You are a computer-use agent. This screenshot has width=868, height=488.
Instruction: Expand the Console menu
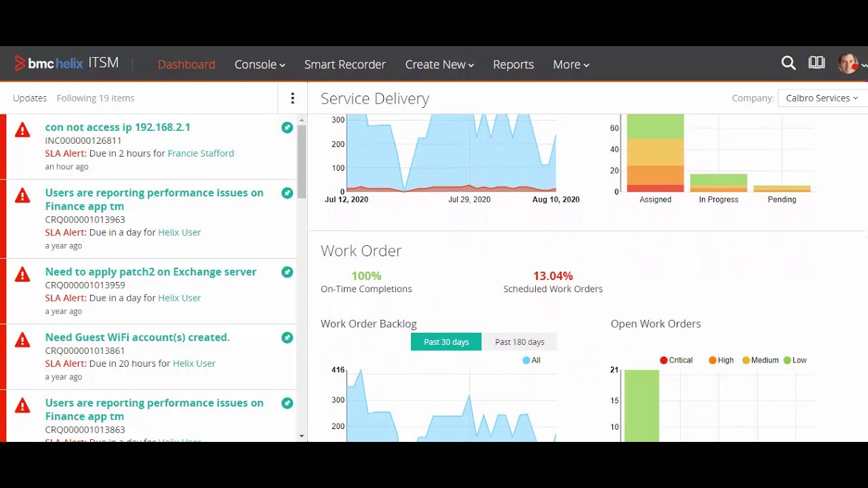coord(260,64)
